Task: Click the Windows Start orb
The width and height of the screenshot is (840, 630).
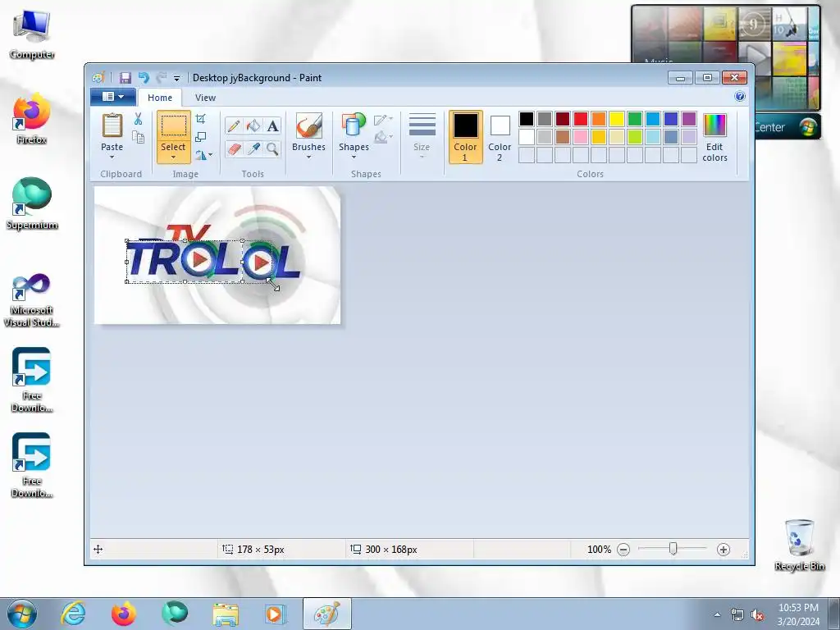Action: tap(22, 614)
